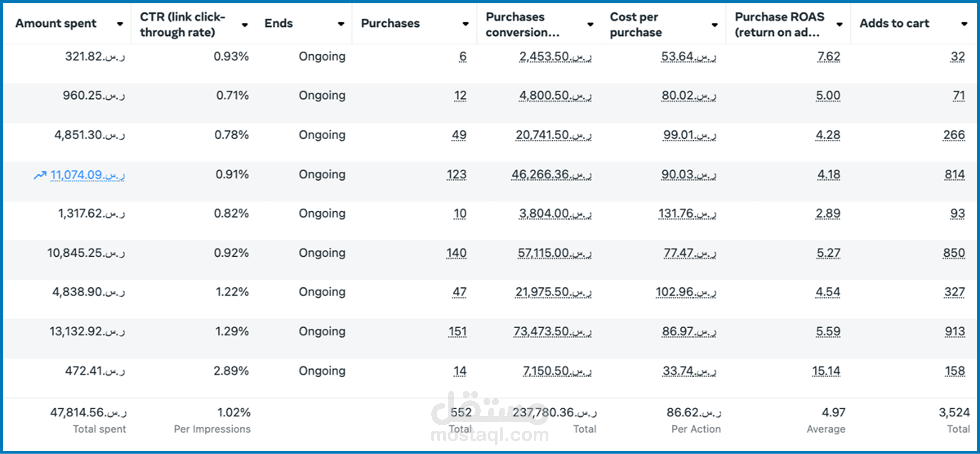980x454 pixels.
Task: Open CTR column dropdown arrow
Action: click(245, 25)
